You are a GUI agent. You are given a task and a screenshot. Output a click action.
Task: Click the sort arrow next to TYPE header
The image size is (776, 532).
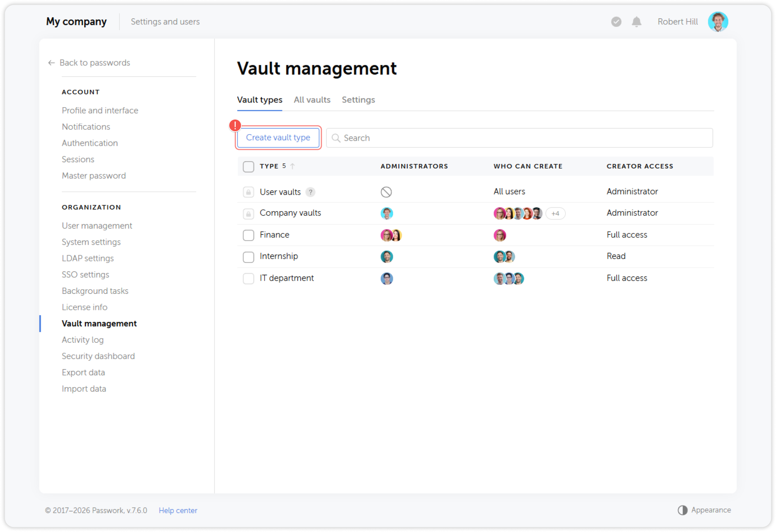tap(292, 166)
